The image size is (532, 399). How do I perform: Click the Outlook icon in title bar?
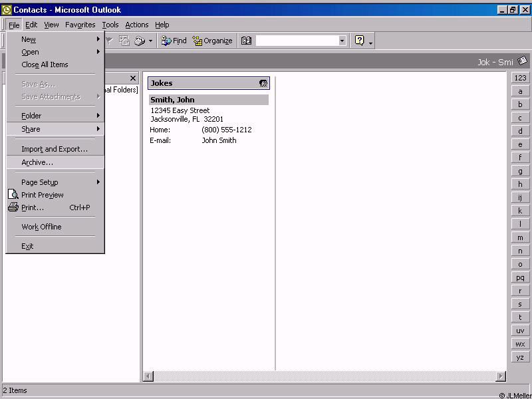click(x=7, y=10)
